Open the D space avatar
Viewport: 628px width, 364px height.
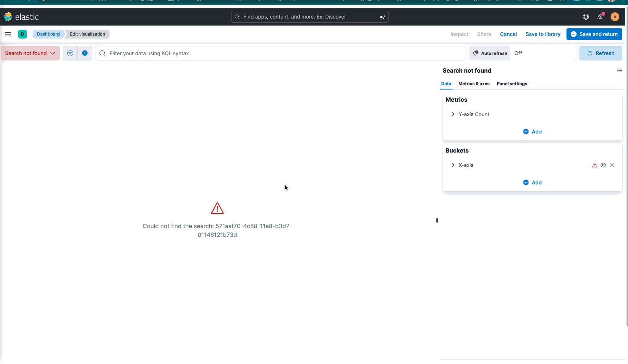tap(23, 34)
